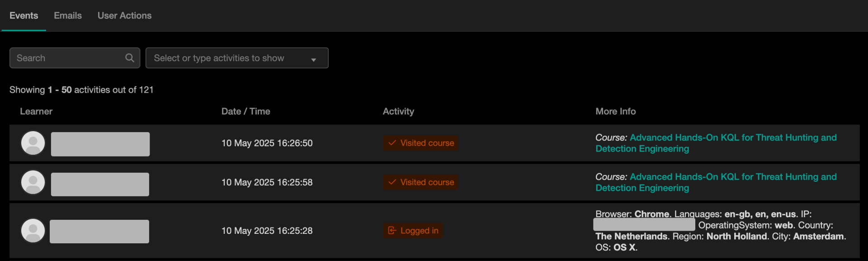Click the Activity column header
Viewport: 868px width, 261px height.
(398, 111)
